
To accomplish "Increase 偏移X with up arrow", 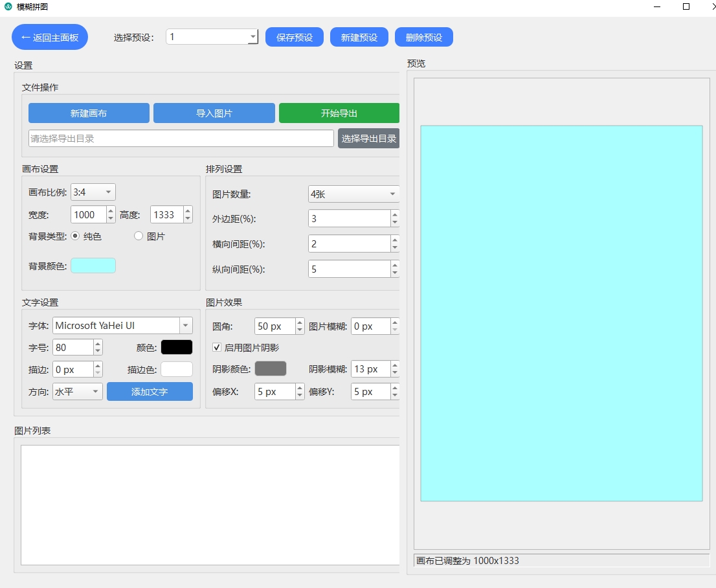I will click(300, 387).
